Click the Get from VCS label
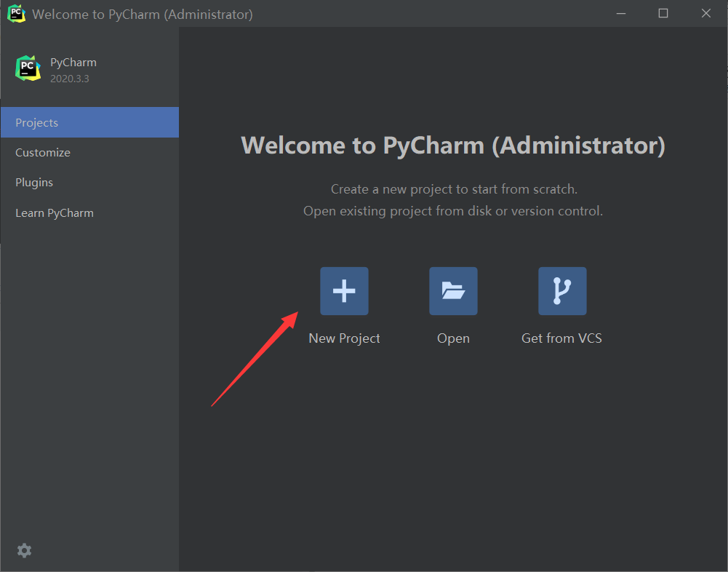Image resolution: width=728 pixels, height=572 pixels. coord(561,338)
